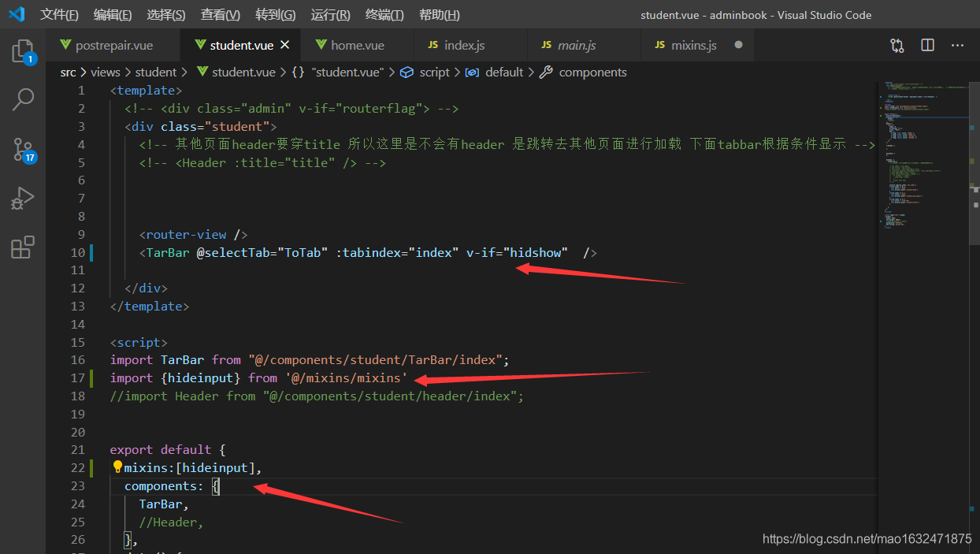980x554 pixels.
Task: Click the </div> closing tag on line 12
Action: coord(146,288)
